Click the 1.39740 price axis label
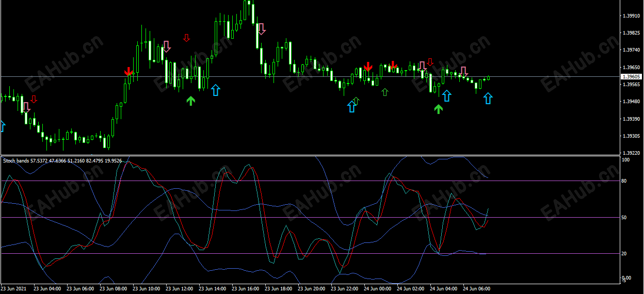 point(632,50)
